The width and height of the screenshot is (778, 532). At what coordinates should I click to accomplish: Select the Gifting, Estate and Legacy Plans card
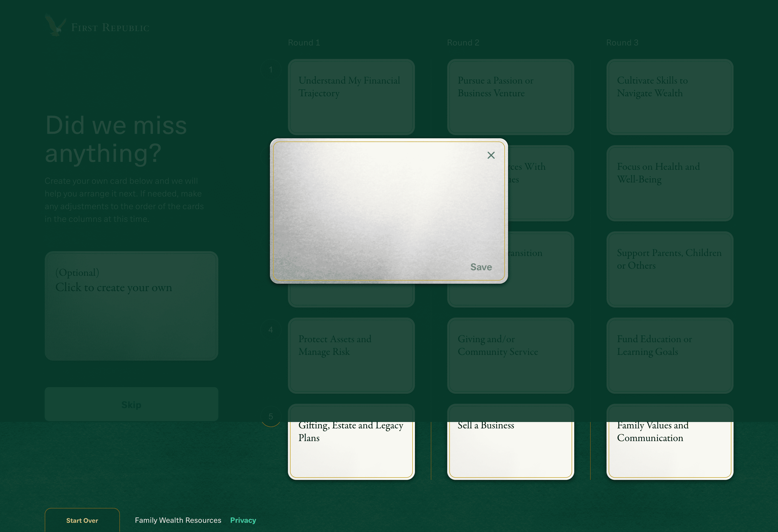point(351,442)
